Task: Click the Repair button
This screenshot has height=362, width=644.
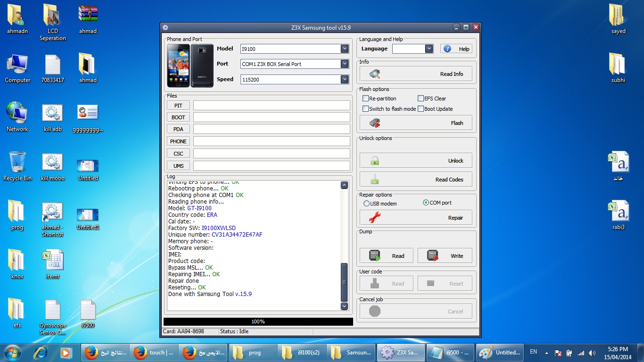Action: [x=416, y=218]
